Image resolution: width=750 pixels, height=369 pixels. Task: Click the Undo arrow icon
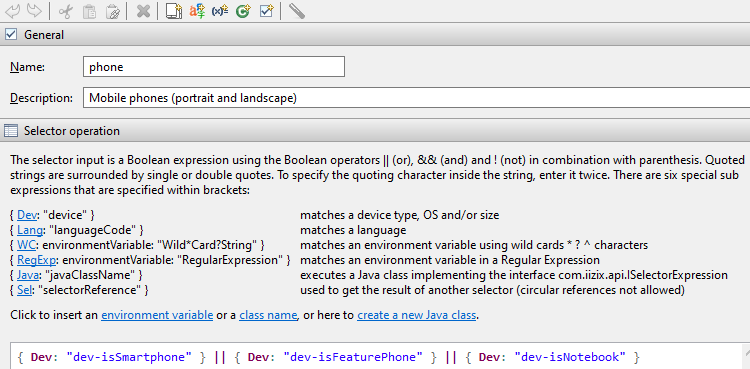(x=11, y=11)
